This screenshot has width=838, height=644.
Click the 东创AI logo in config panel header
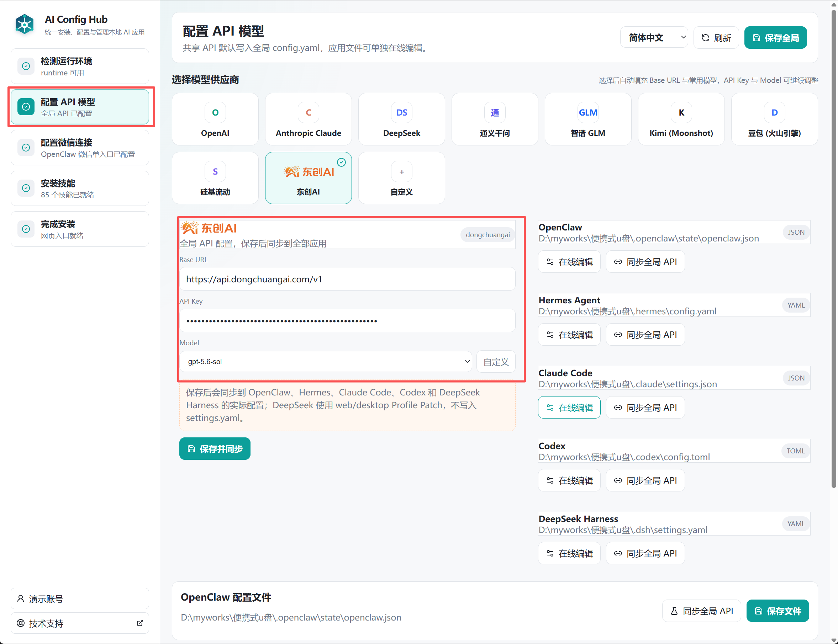pyautogui.click(x=209, y=228)
